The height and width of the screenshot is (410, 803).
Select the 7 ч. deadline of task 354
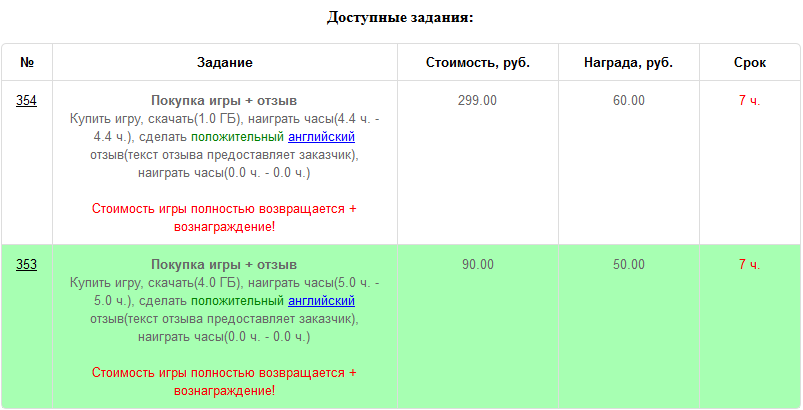click(x=750, y=100)
